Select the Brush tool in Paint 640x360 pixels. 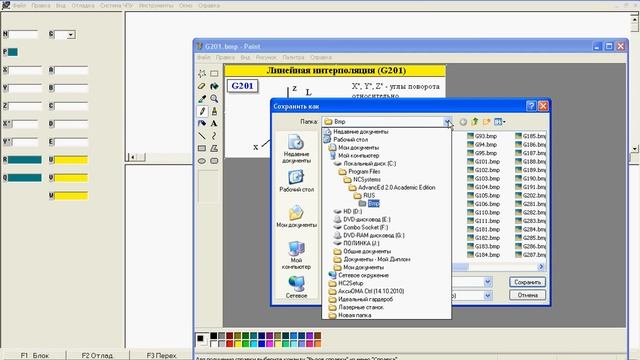pyautogui.click(x=214, y=111)
